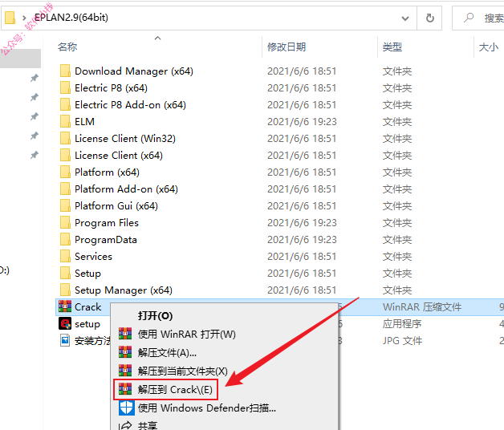504x430 pixels.
Task: Select Setup Manager (x64) folder icon
Action: point(65,290)
